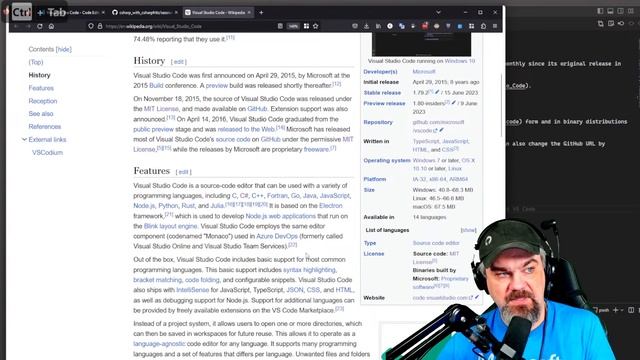Open the extensions puzzle-piece menu
Image resolution: width=640 pixels, height=360 pixels.
coord(483,26)
